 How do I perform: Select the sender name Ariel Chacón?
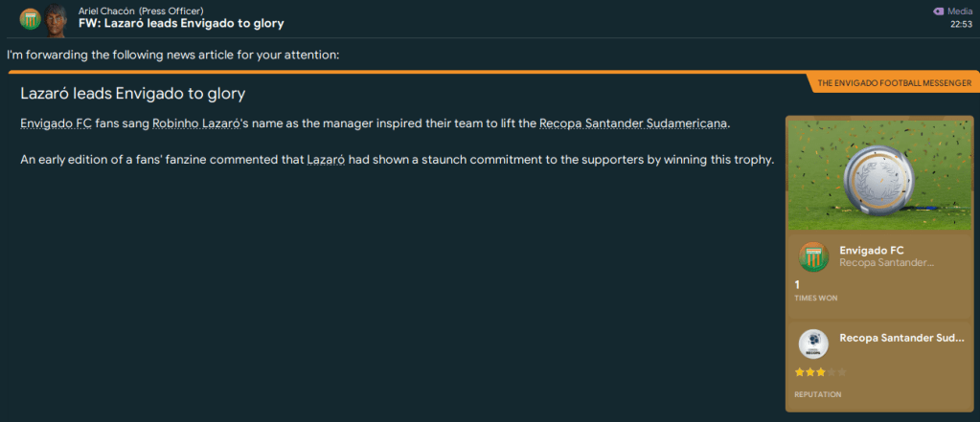pyautogui.click(x=106, y=10)
